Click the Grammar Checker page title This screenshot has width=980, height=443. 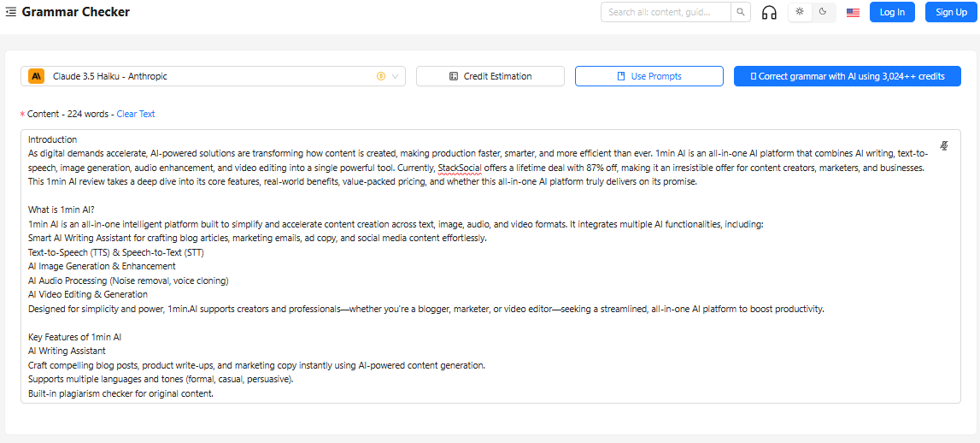76,12
